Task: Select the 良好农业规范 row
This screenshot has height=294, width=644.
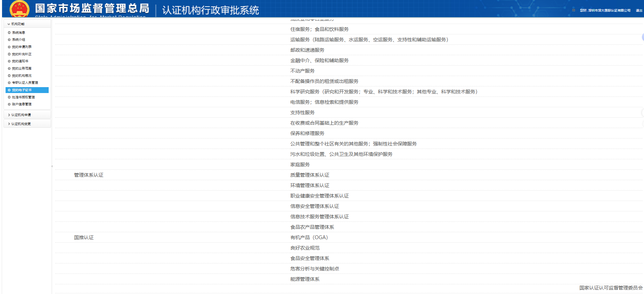Action: coord(349,248)
